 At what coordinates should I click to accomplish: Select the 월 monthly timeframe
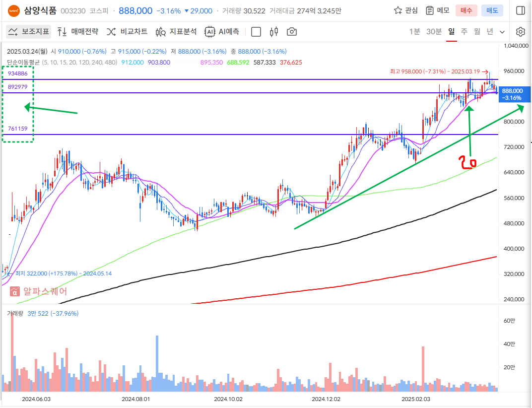(477, 32)
